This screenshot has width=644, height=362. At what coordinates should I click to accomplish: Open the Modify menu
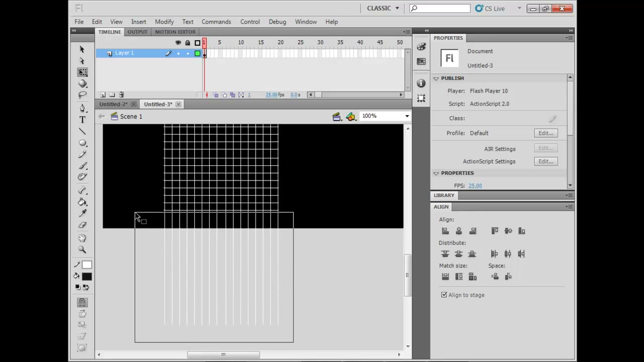click(x=164, y=22)
